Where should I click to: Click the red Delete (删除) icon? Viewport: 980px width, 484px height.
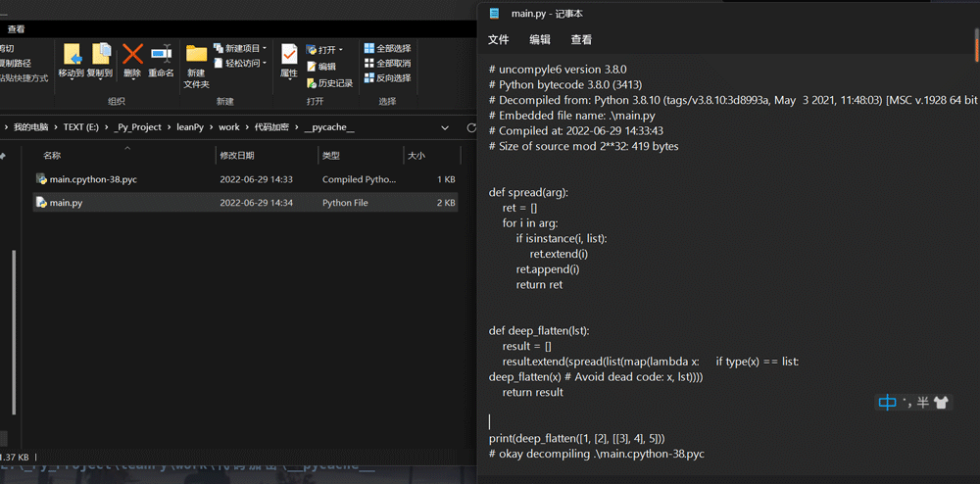click(132, 59)
